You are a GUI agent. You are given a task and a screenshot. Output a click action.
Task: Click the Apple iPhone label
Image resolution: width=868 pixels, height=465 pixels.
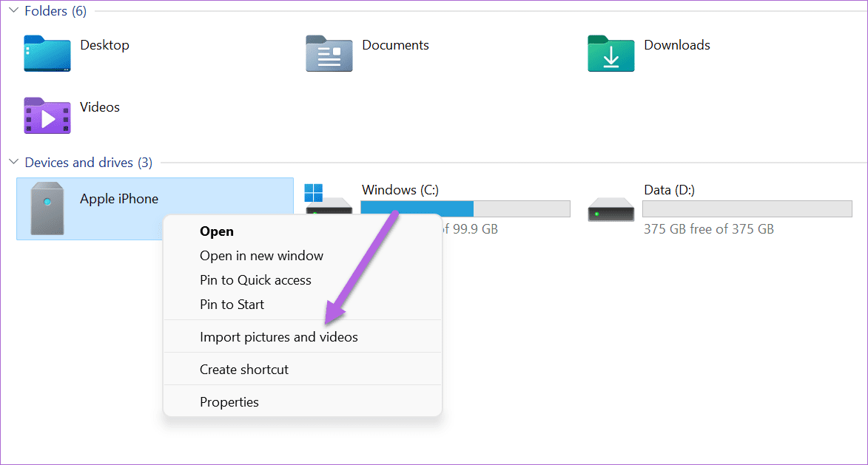pyautogui.click(x=119, y=199)
